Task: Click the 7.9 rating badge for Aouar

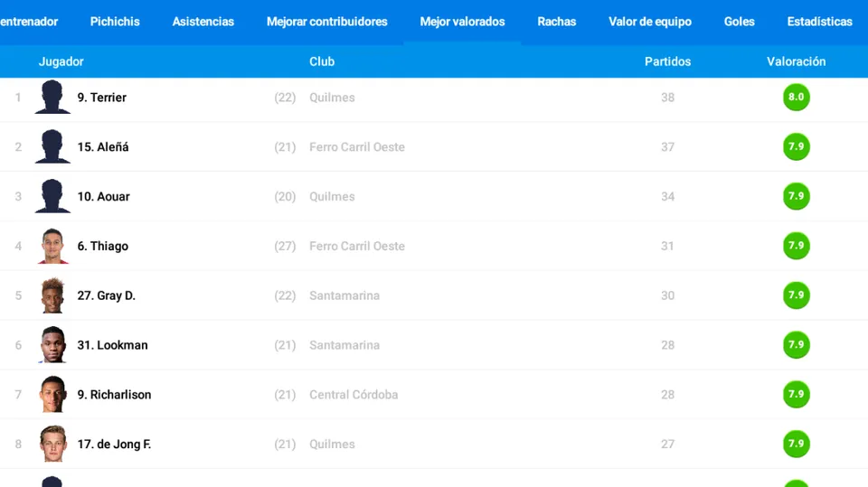Action: click(796, 196)
